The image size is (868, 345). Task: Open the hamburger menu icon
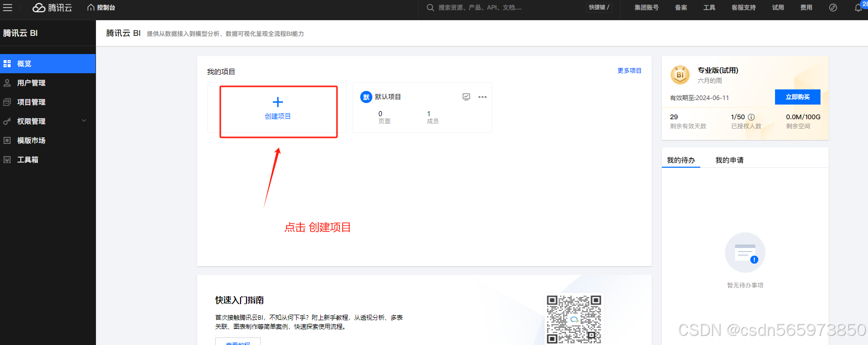click(8, 8)
